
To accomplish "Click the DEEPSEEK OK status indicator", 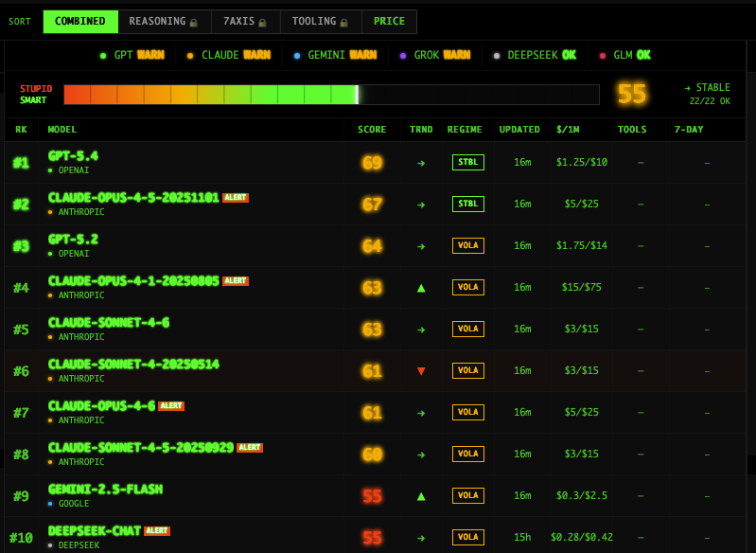I will (x=536, y=55).
